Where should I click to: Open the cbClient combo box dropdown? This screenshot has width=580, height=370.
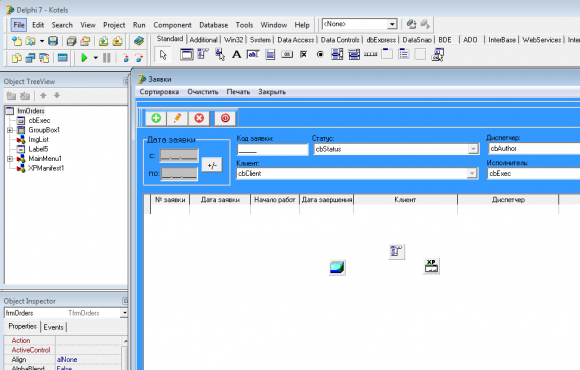coord(472,173)
